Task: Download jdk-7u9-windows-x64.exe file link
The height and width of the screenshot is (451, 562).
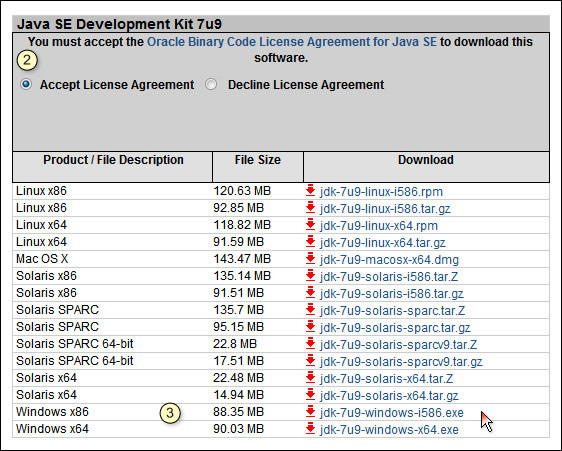Action: [389, 429]
